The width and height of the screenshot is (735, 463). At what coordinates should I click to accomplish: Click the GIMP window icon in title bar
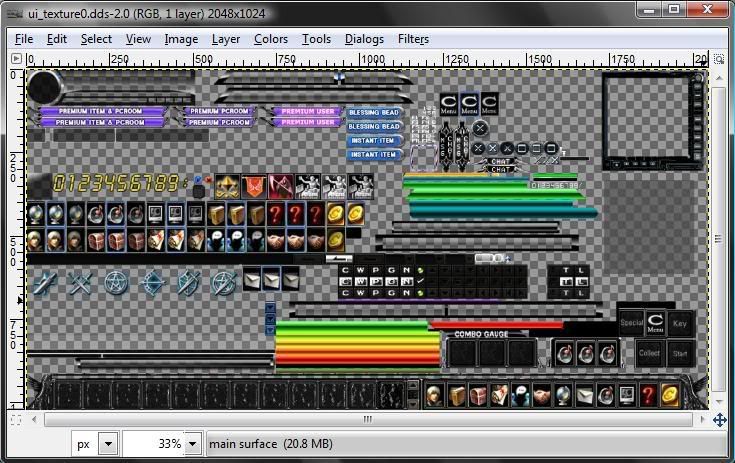(x=14, y=14)
